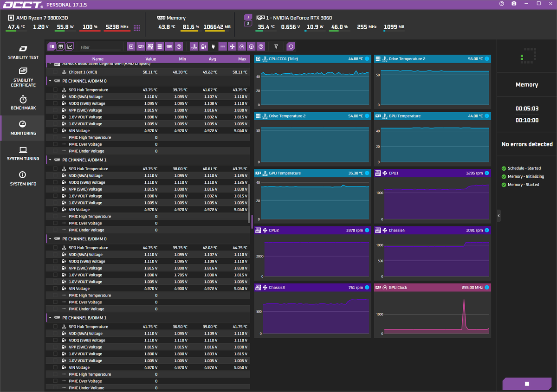Tick the Chipset 1 (xHCI) row checkbox
Viewport: 557px width, 392px height.
pyautogui.click(x=55, y=72)
